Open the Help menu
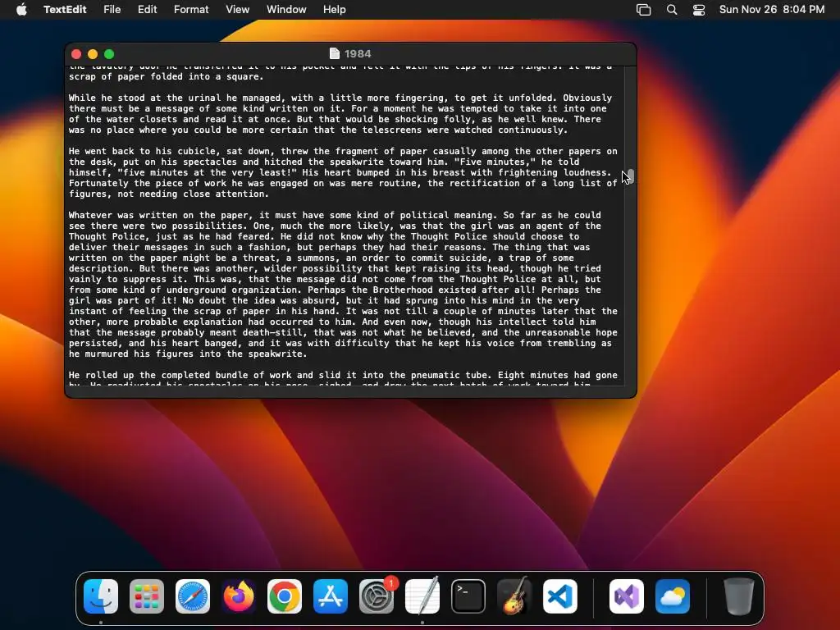 point(335,9)
